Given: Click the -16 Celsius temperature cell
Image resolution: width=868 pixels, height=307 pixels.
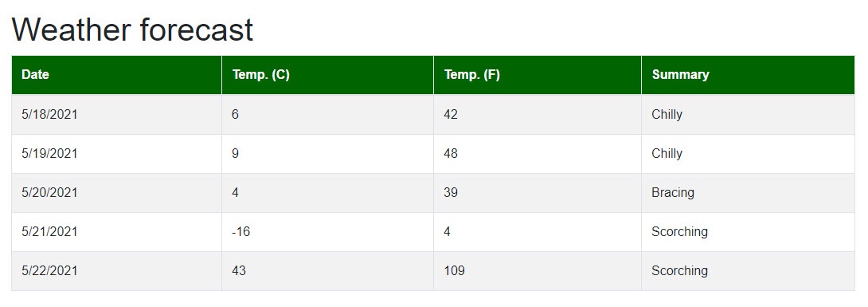Looking at the screenshot, I should click(327, 231).
